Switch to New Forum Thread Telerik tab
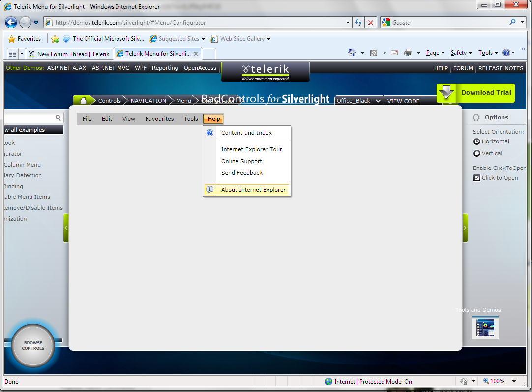 [x=69, y=54]
